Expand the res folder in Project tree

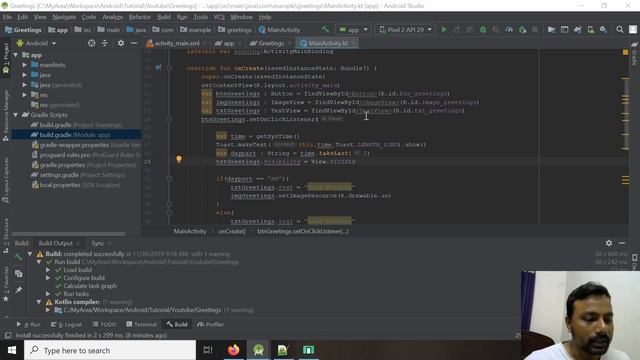(x=25, y=95)
